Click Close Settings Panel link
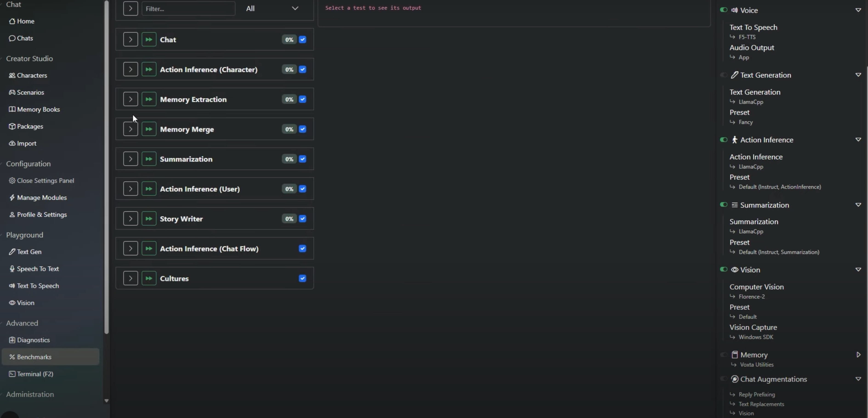The image size is (868, 418). (x=45, y=181)
